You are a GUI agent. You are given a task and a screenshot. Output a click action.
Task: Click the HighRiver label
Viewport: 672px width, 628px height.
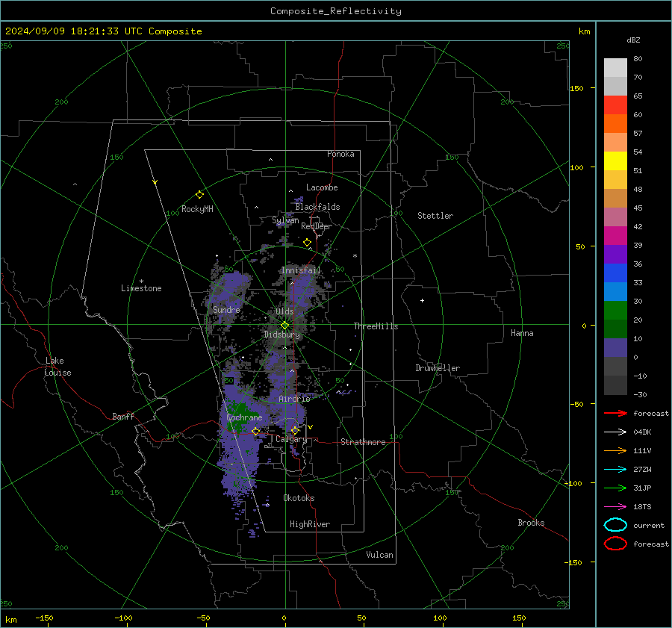pos(310,524)
